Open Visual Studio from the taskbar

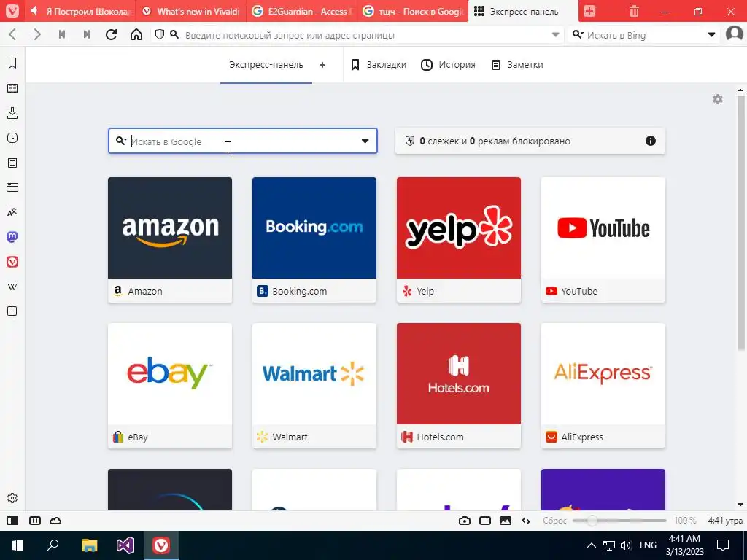point(125,545)
